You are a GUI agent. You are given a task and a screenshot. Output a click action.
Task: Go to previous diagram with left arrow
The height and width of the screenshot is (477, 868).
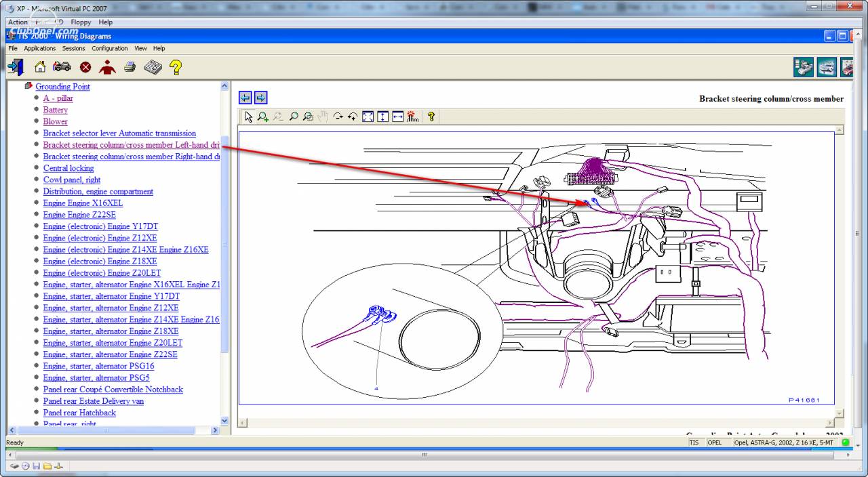(245, 98)
